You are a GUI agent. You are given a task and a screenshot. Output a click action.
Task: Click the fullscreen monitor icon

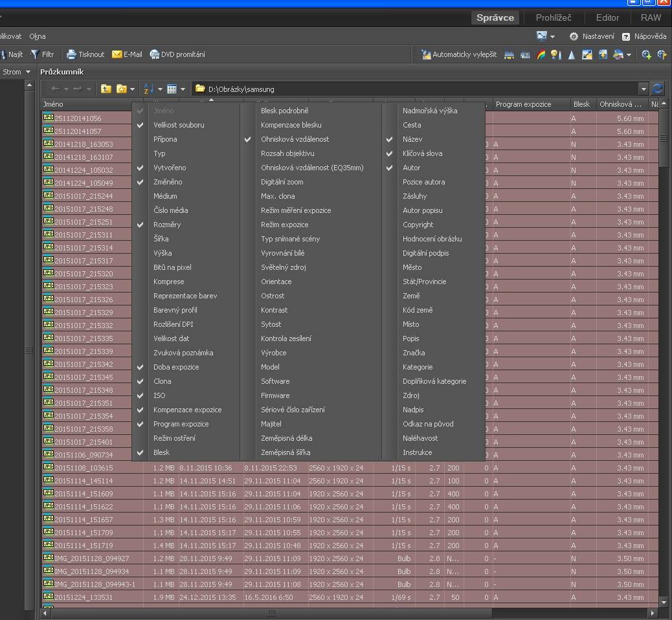coord(542,36)
